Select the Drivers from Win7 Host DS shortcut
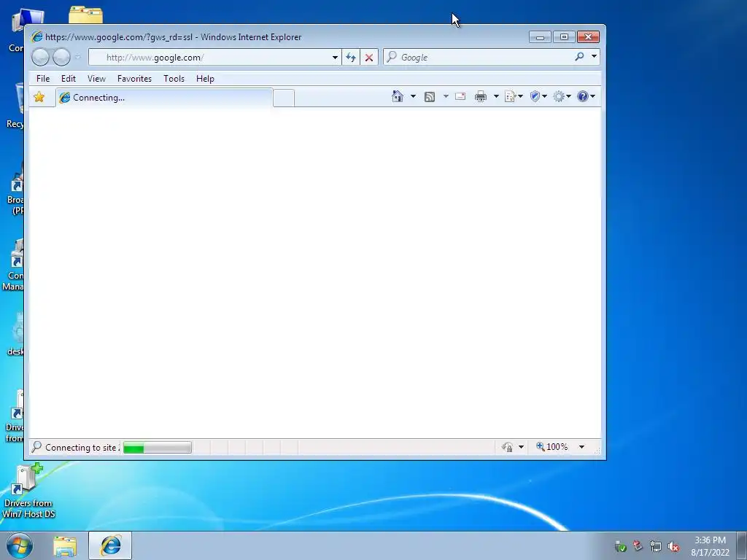 28,492
